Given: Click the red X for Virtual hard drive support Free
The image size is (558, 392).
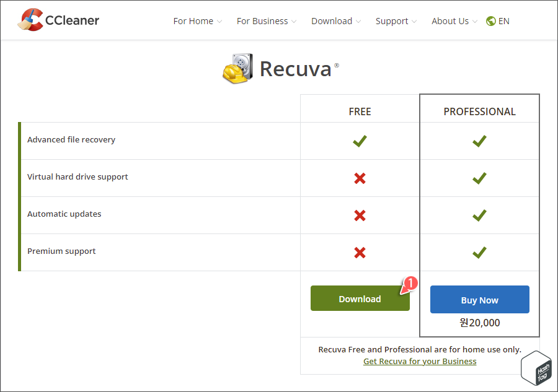Looking at the screenshot, I should click(360, 178).
